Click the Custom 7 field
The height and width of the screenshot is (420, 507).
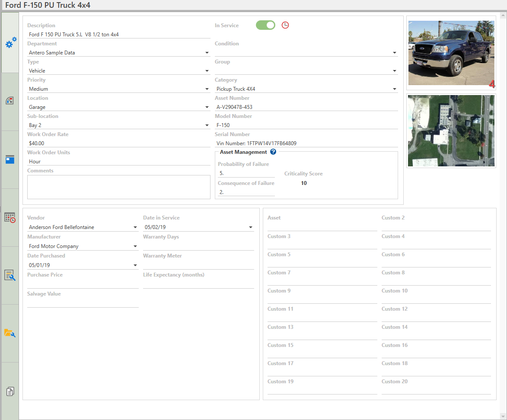322,281
